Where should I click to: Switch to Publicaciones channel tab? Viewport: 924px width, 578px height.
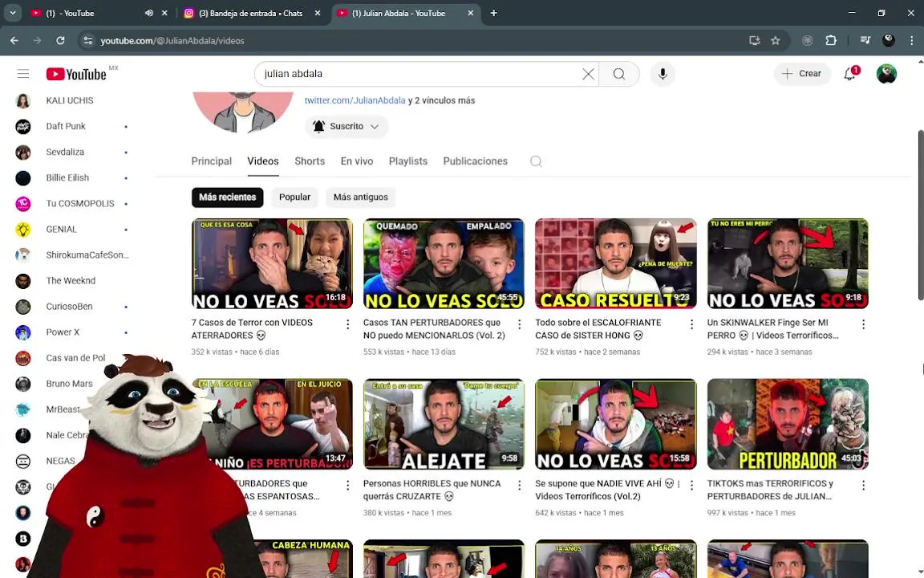(475, 161)
